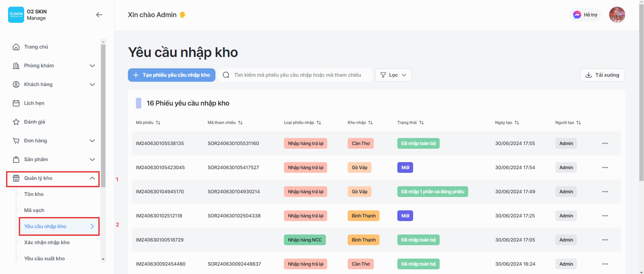This screenshot has width=644, height=274.
Task: Collapse the Quản lý kho section
Action: click(x=92, y=178)
